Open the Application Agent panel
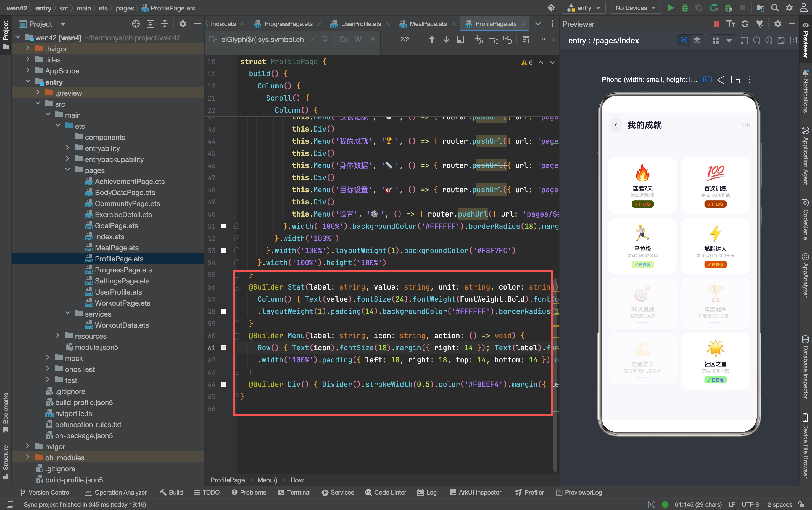 (806, 156)
